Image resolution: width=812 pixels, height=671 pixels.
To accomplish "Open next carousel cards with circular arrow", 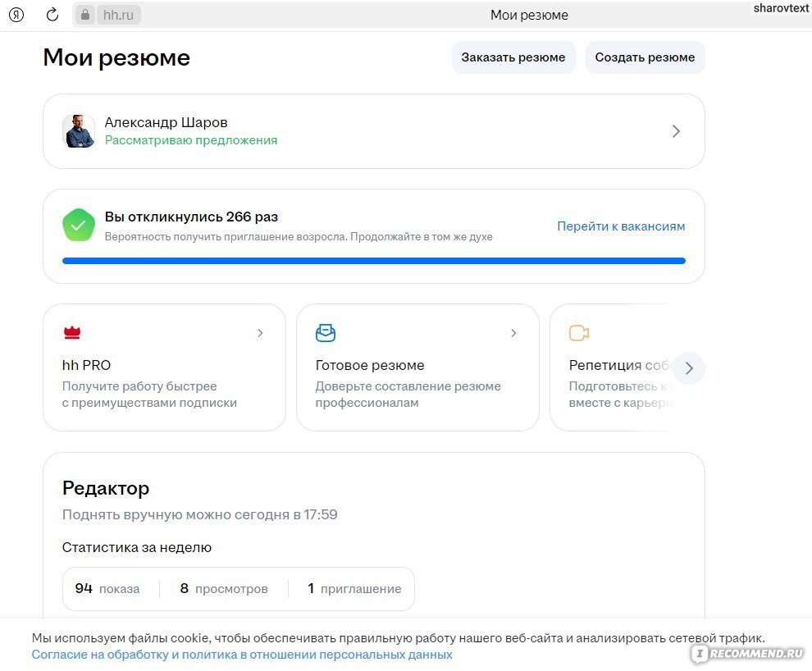I will (689, 367).
